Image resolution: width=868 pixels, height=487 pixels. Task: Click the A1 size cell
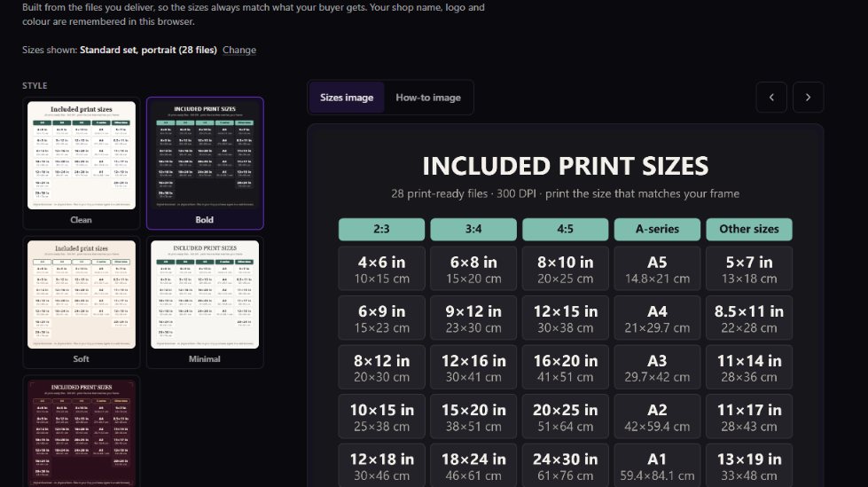pyautogui.click(x=657, y=466)
